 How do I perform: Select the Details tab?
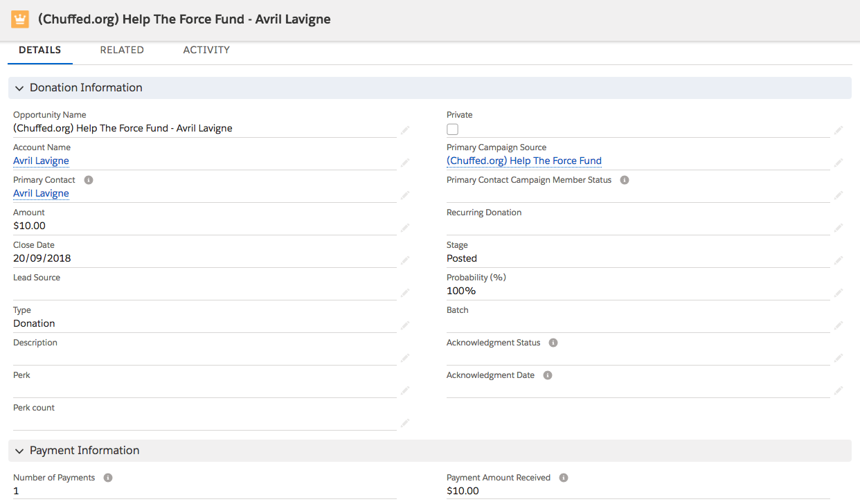[40, 50]
